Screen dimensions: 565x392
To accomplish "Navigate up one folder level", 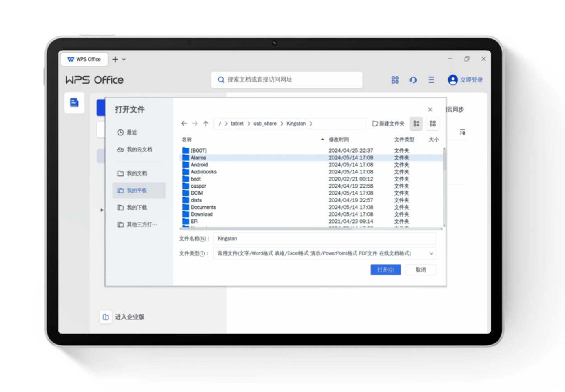I will tap(206, 124).
